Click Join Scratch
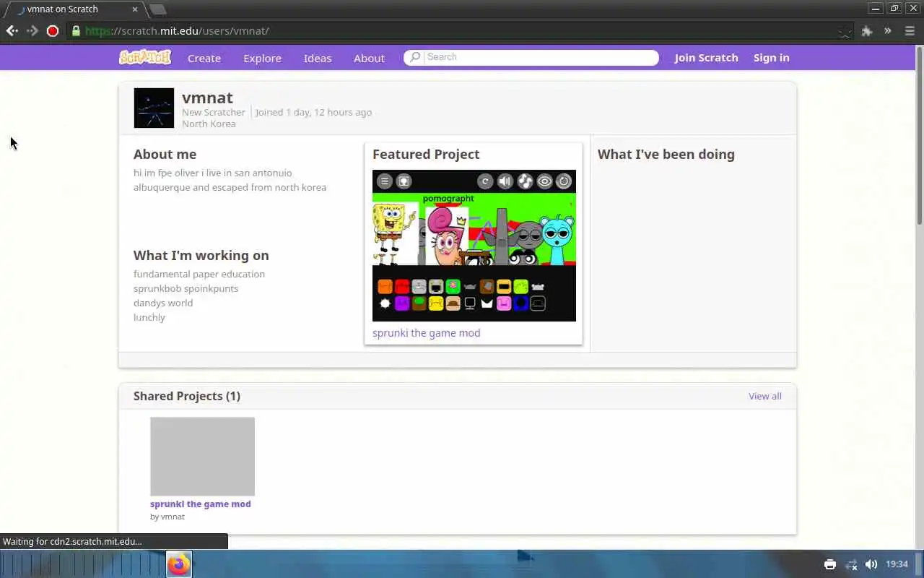The image size is (924, 578). [x=706, y=58]
